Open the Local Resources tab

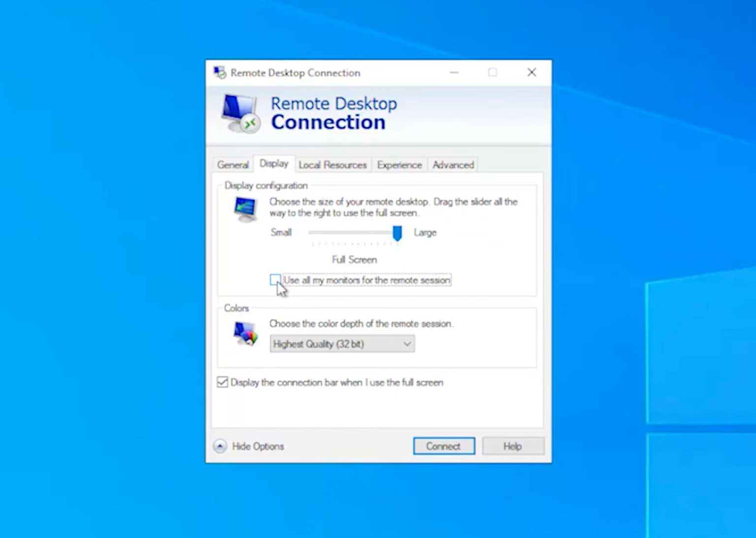(332, 165)
